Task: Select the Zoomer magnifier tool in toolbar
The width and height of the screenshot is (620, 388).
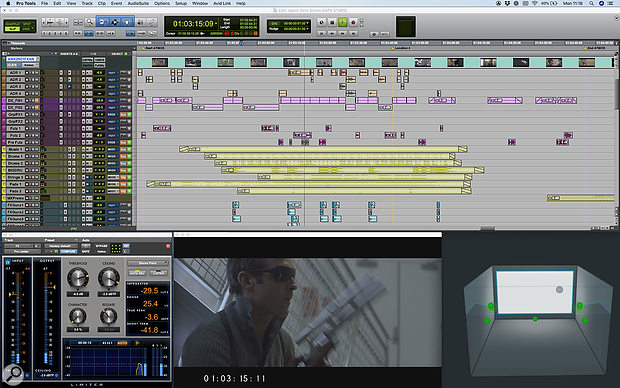Action: click(89, 22)
